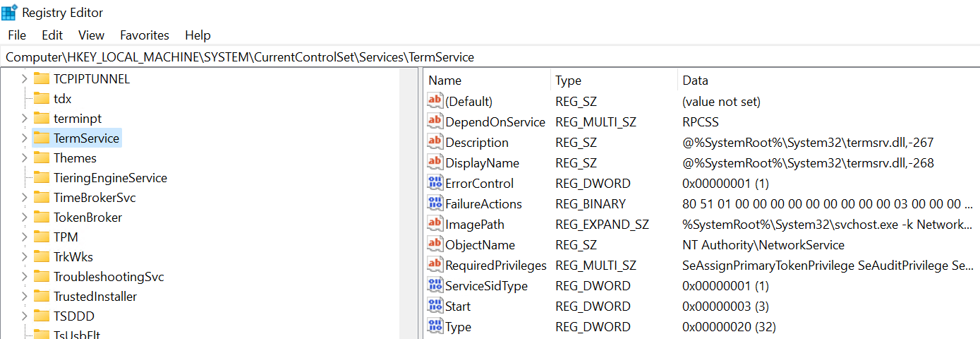980x339 pixels.
Task: Select the ImagePath value name
Action: [476, 224]
